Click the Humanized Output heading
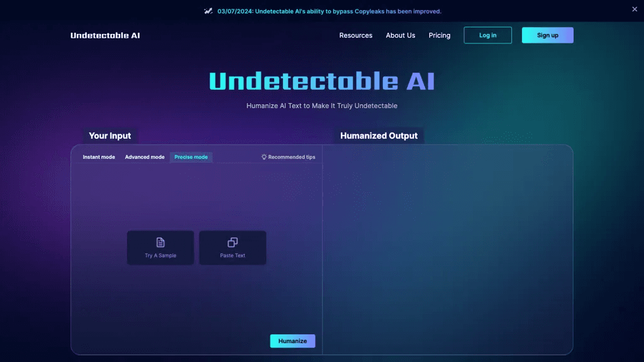Viewport: 644px width, 362px height. 379,136
